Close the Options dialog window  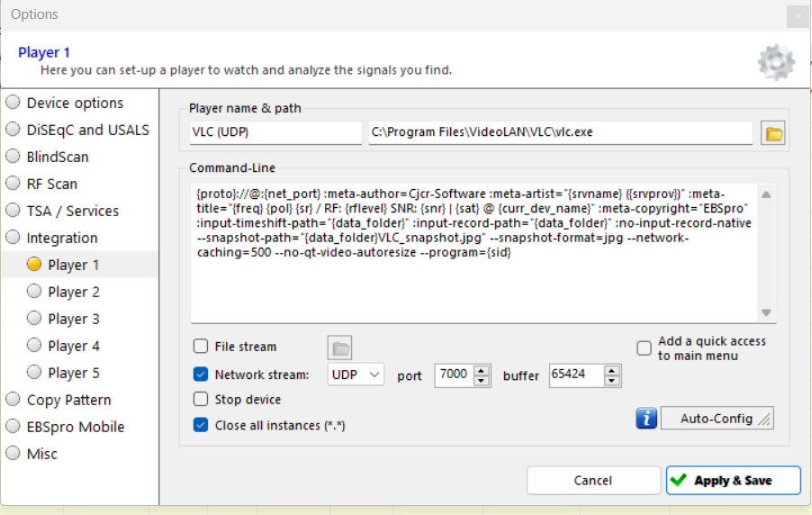click(797, 16)
